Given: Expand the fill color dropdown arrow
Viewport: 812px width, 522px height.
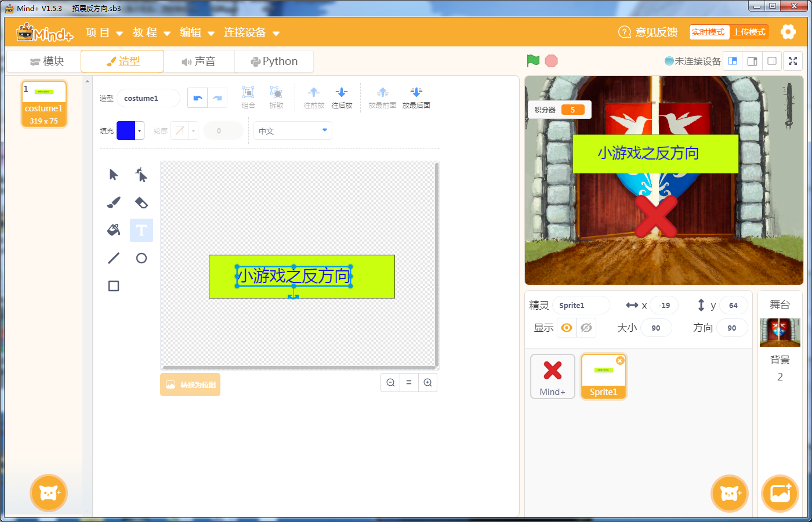Looking at the screenshot, I should [140, 130].
